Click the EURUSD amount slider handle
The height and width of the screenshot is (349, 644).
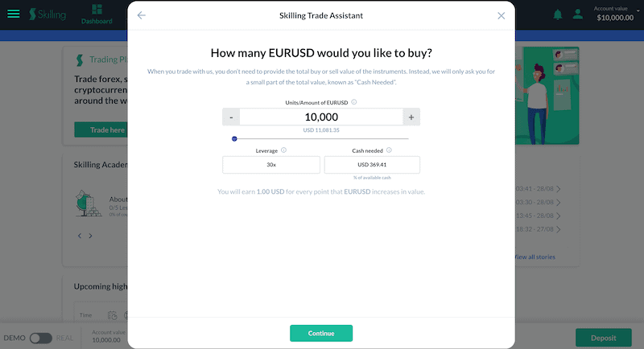(x=234, y=138)
